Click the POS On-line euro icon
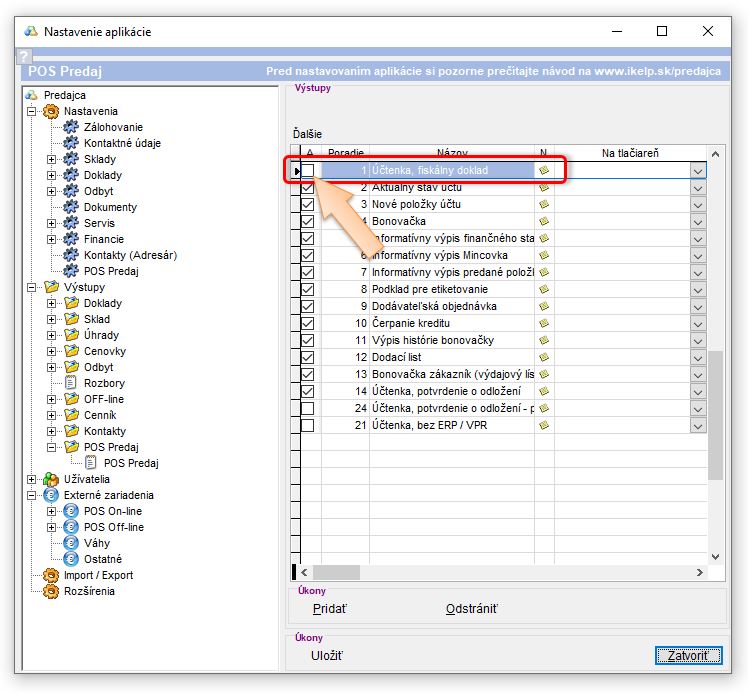 [x=71, y=511]
